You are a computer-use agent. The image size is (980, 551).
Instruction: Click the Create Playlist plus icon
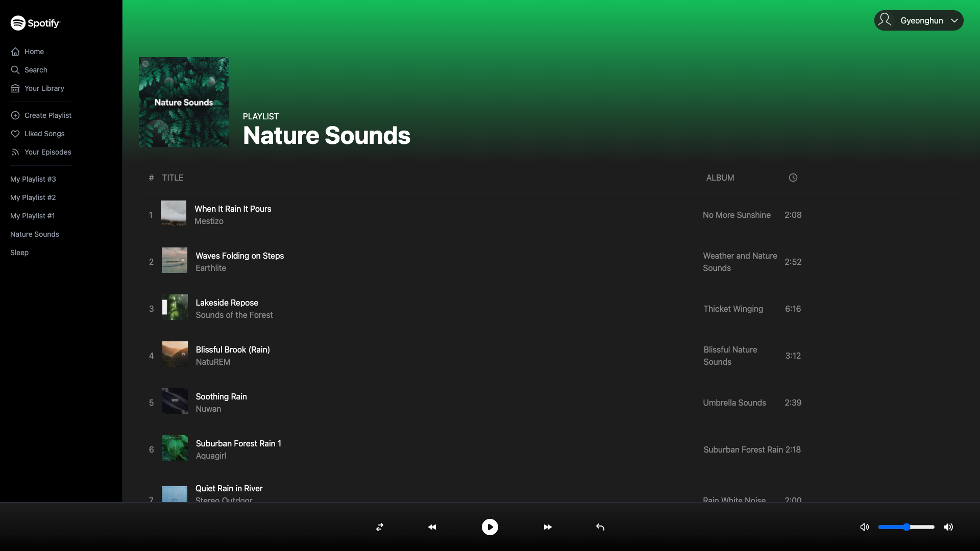(x=15, y=115)
